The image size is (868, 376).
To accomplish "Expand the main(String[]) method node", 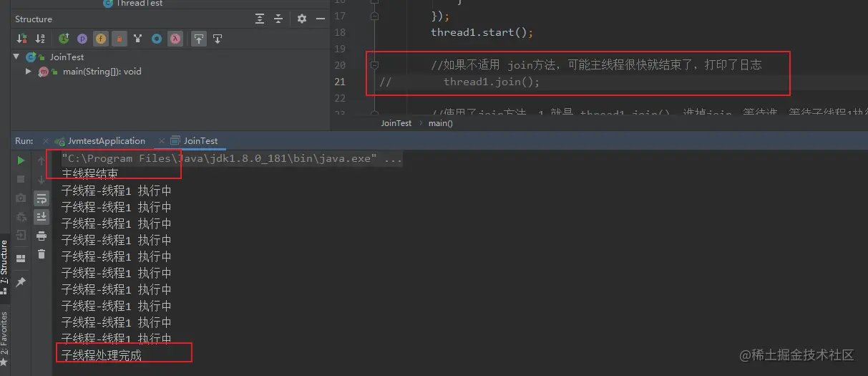I will (x=28, y=72).
